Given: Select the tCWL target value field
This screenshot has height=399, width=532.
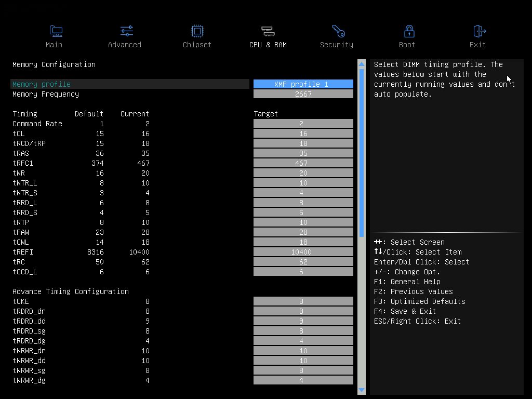Looking at the screenshot, I should point(303,242).
